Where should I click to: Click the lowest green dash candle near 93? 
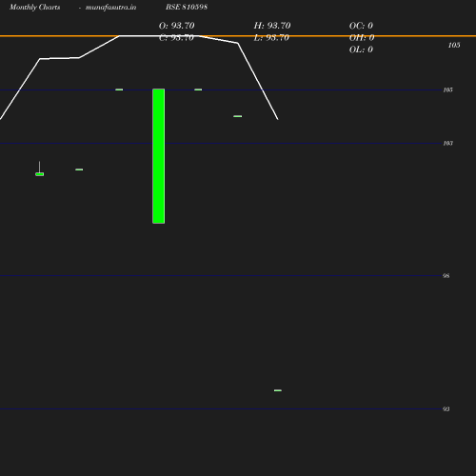pos(278,390)
